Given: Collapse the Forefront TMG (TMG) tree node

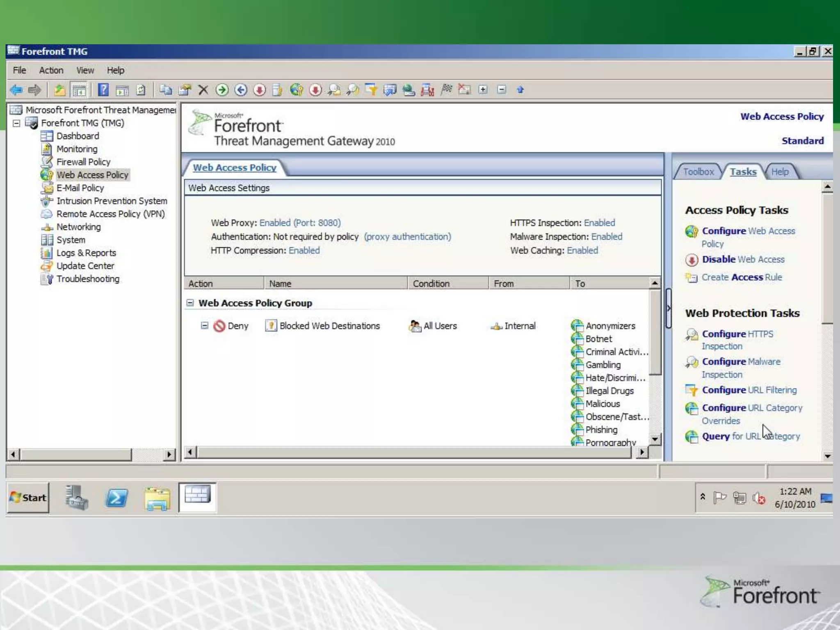Looking at the screenshot, I should [16, 123].
